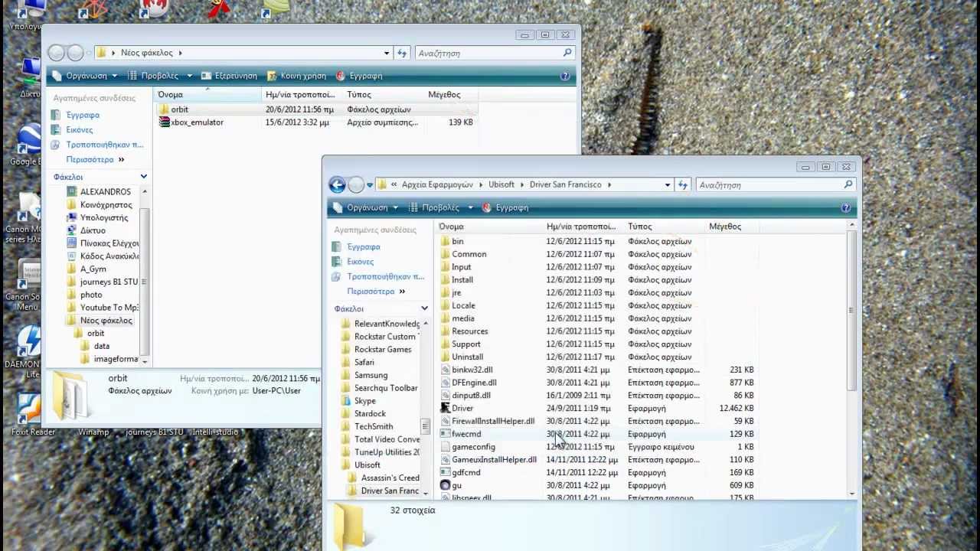Click folder tree scrollbar in front window
The image size is (980, 551).
426,425
